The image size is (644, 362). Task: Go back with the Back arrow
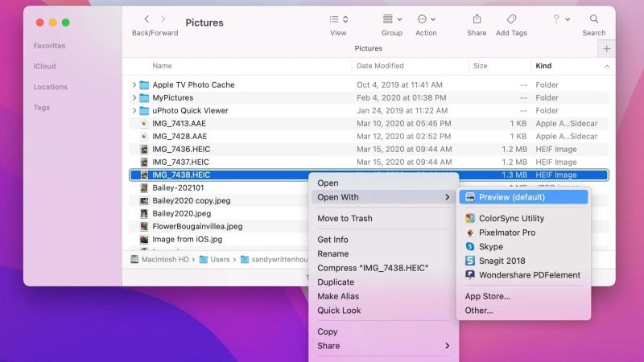pyautogui.click(x=147, y=19)
